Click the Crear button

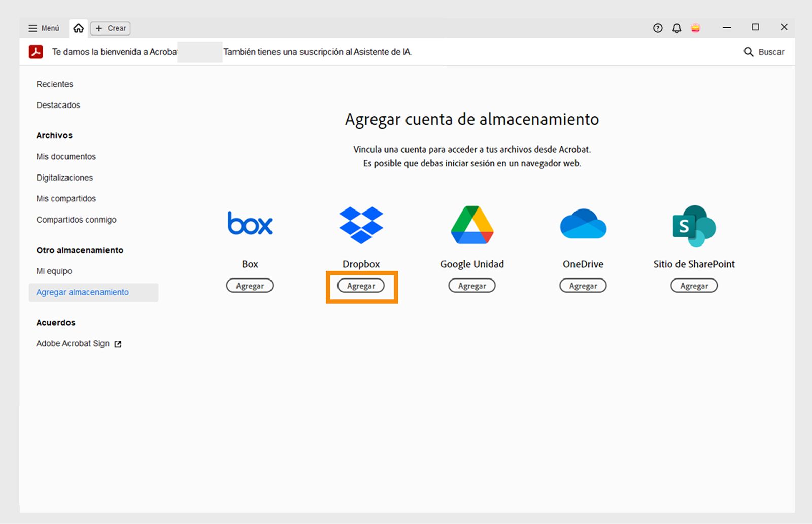pyautogui.click(x=110, y=28)
